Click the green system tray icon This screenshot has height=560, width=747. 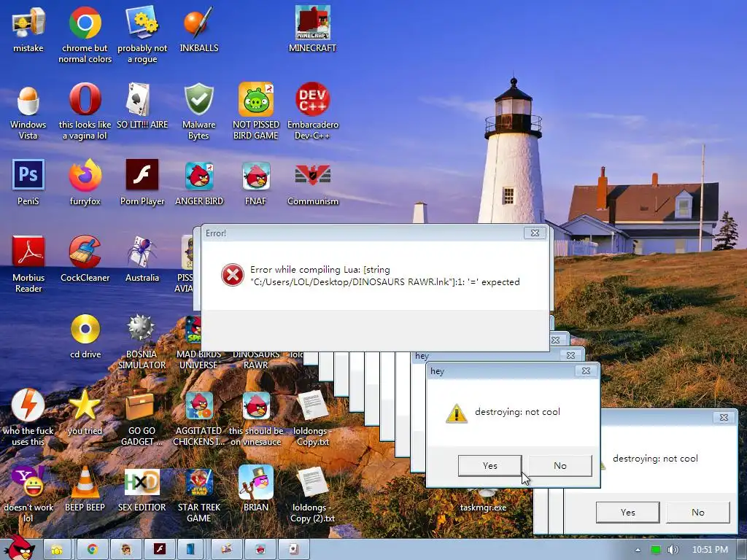(656, 550)
